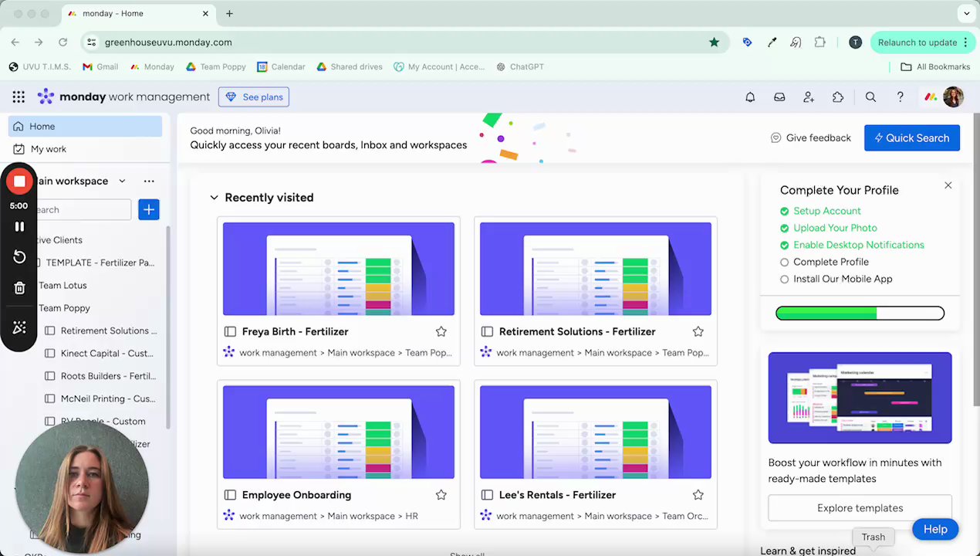Screen dimensions: 980x556
Task: Click Relaunch to update in Chrome
Action: (x=923, y=42)
